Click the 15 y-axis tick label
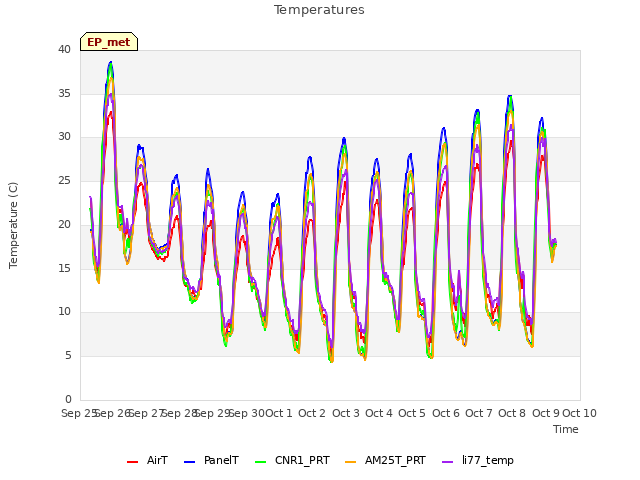Viewport: 640px width, 480px height. click(64, 268)
